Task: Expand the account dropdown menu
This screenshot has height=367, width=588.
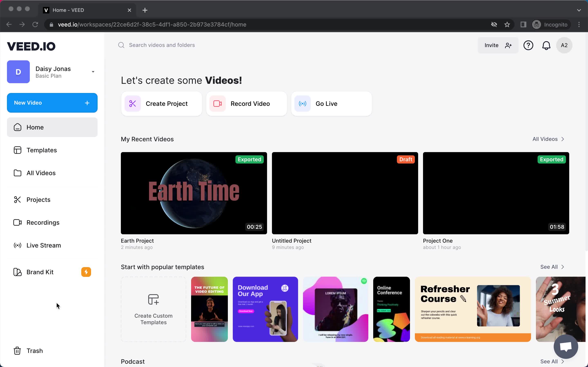Action: click(x=93, y=71)
